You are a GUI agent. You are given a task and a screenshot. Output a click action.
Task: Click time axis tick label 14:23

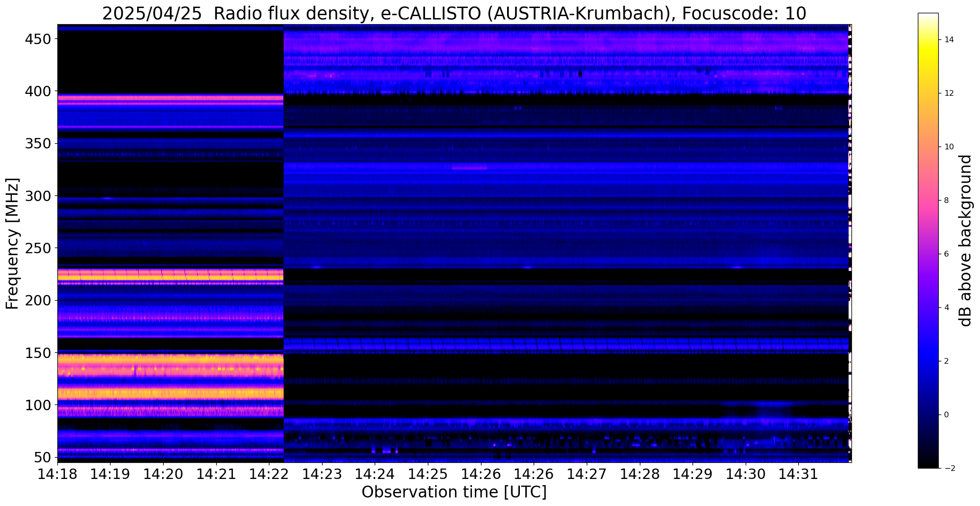pyautogui.click(x=323, y=474)
